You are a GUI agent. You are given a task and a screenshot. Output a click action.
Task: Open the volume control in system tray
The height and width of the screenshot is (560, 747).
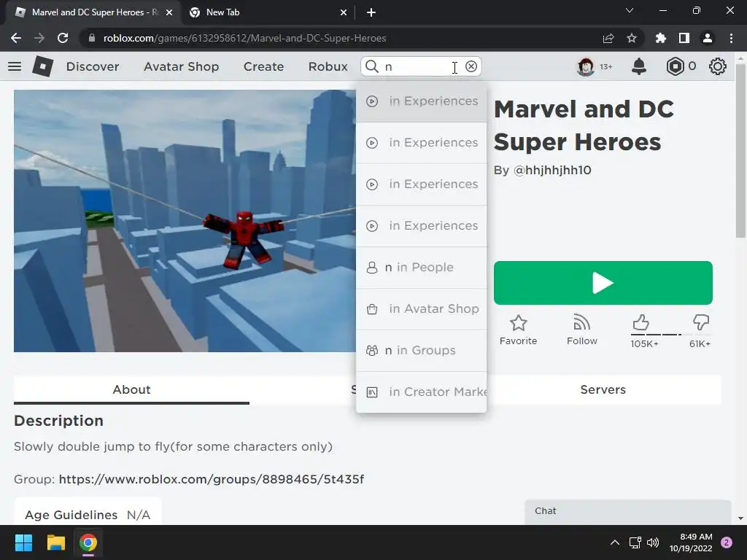pyautogui.click(x=653, y=542)
